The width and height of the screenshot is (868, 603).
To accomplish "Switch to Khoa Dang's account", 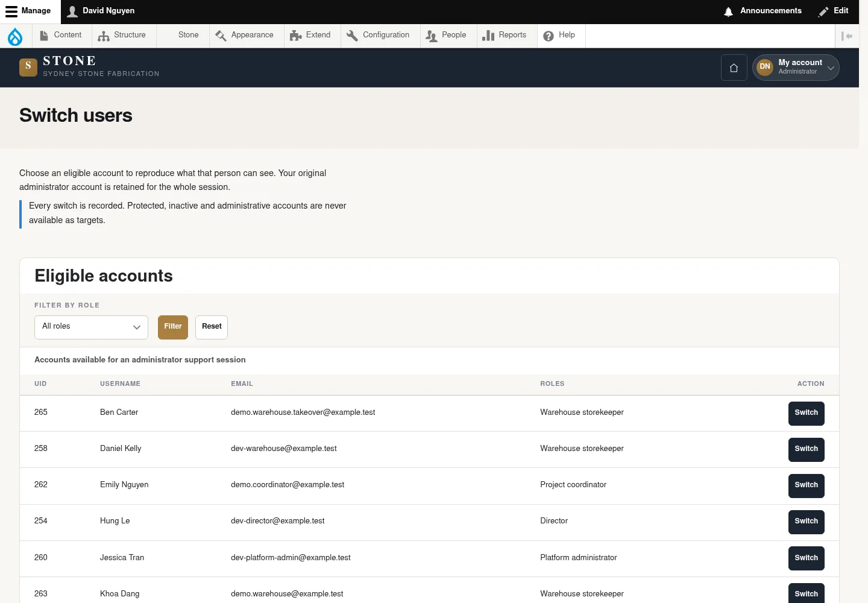I will [x=807, y=594].
